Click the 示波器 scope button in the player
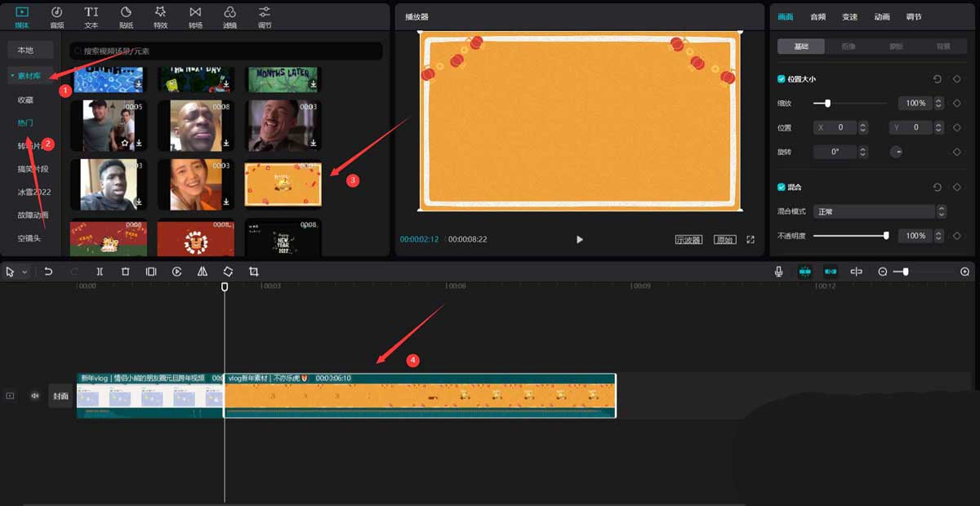The height and width of the screenshot is (506, 980). coord(688,240)
